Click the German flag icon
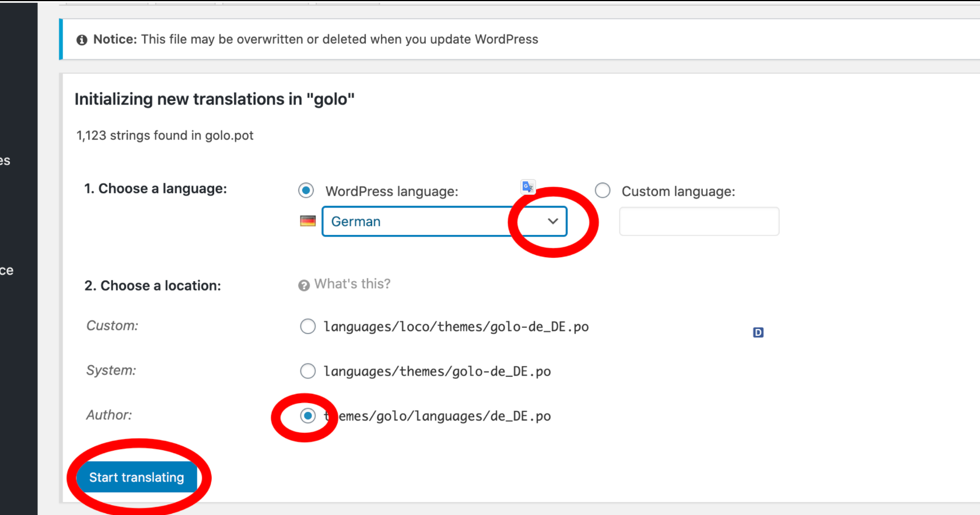Screen dimensions: 980x515 click(x=308, y=221)
